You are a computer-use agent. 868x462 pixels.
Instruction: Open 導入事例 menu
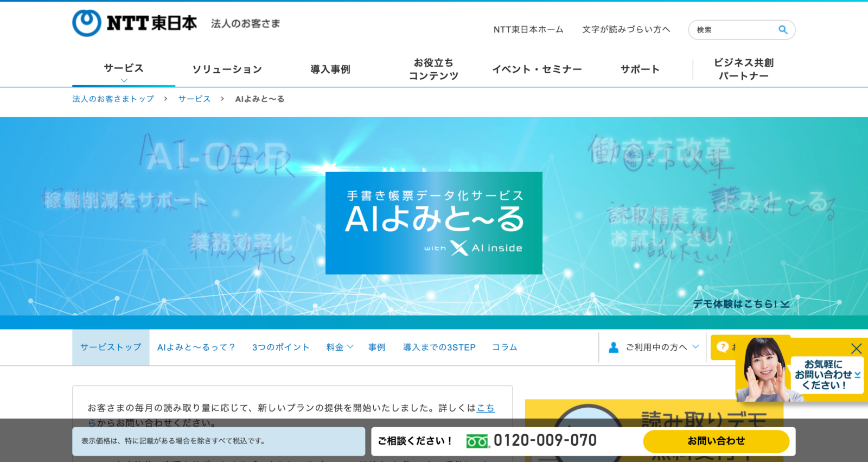click(330, 69)
